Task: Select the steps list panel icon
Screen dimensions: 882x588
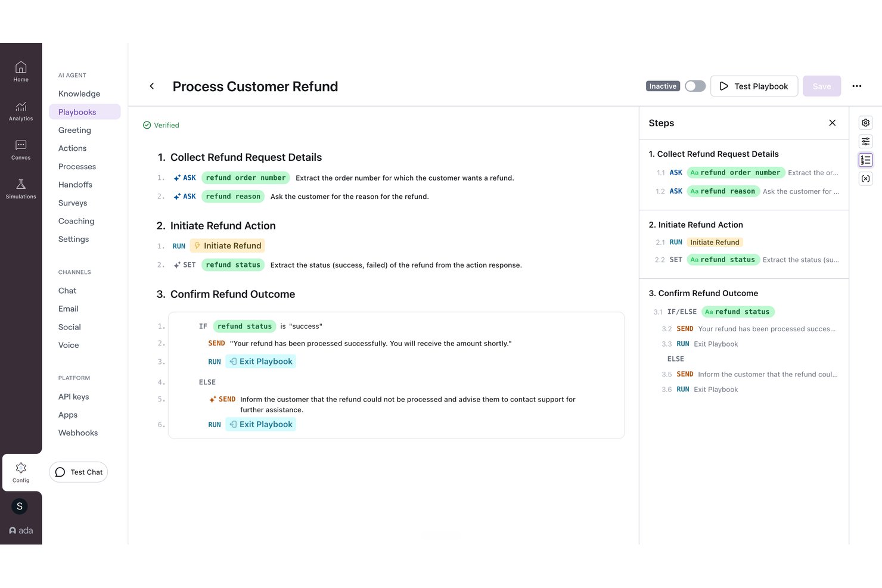Action: coord(865,160)
